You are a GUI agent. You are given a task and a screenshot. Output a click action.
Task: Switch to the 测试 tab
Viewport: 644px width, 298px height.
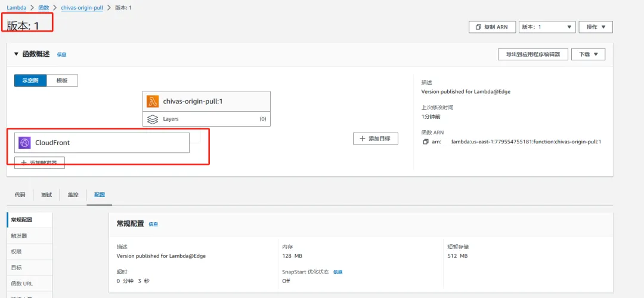click(47, 195)
